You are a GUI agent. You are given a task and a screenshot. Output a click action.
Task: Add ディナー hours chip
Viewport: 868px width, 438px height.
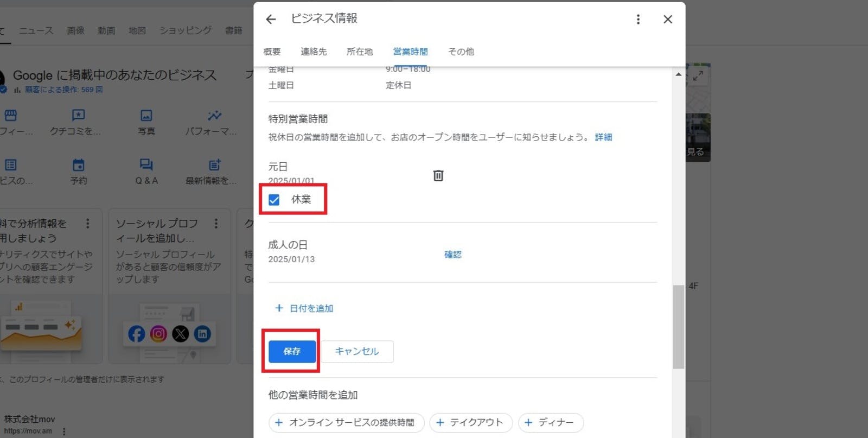[551, 422]
